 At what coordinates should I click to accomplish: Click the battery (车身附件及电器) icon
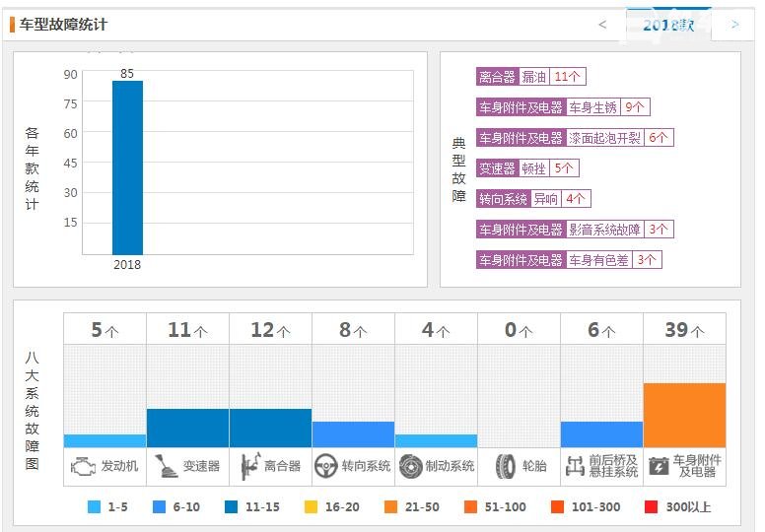pyautogui.click(x=659, y=466)
